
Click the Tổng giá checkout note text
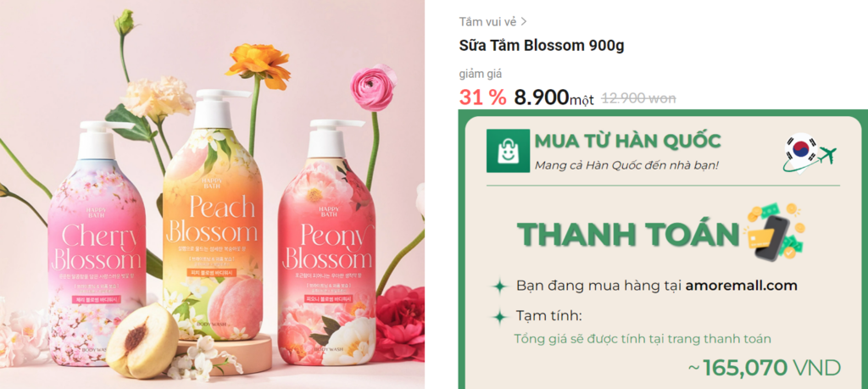(x=643, y=338)
